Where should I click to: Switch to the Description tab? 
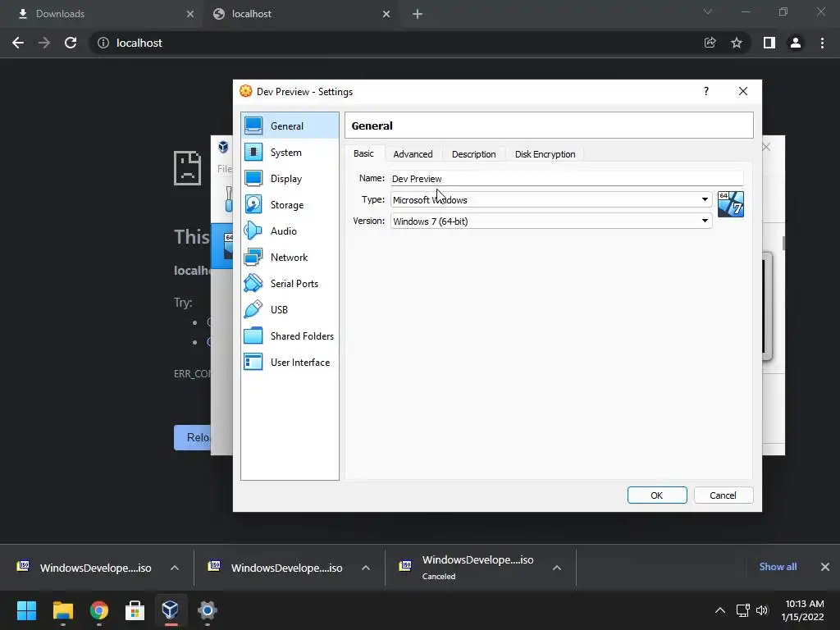[473, 154]
